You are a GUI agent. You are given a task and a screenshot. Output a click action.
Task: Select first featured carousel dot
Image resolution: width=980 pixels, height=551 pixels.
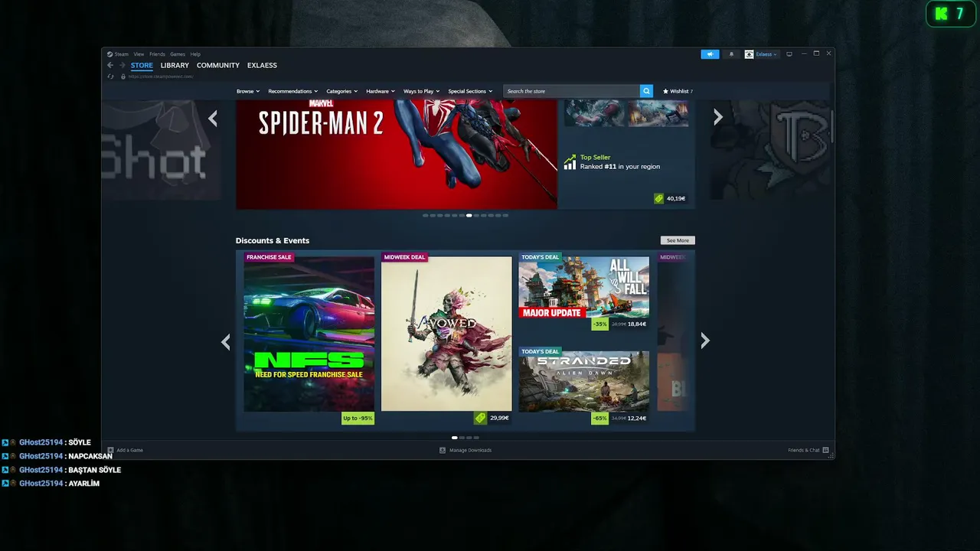(426, 216)
